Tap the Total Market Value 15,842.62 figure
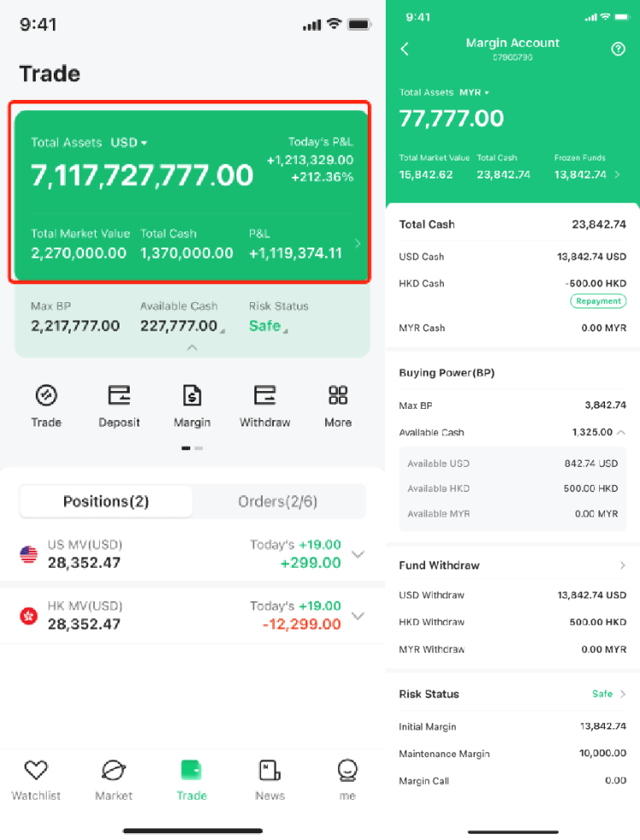The image size is (640, 840). point(426,175)
